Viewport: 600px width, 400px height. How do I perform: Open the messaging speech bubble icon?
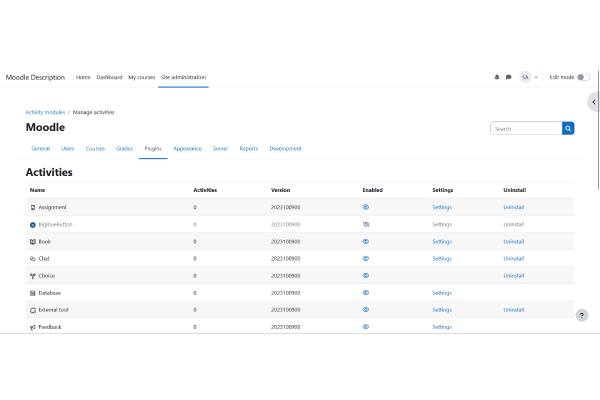click(x=509, y=77)
